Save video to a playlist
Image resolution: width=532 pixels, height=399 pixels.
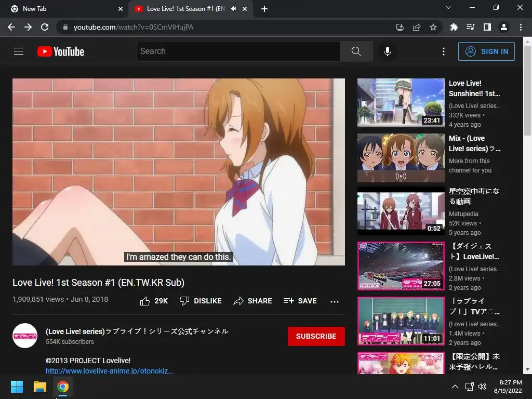click(300, 301)
